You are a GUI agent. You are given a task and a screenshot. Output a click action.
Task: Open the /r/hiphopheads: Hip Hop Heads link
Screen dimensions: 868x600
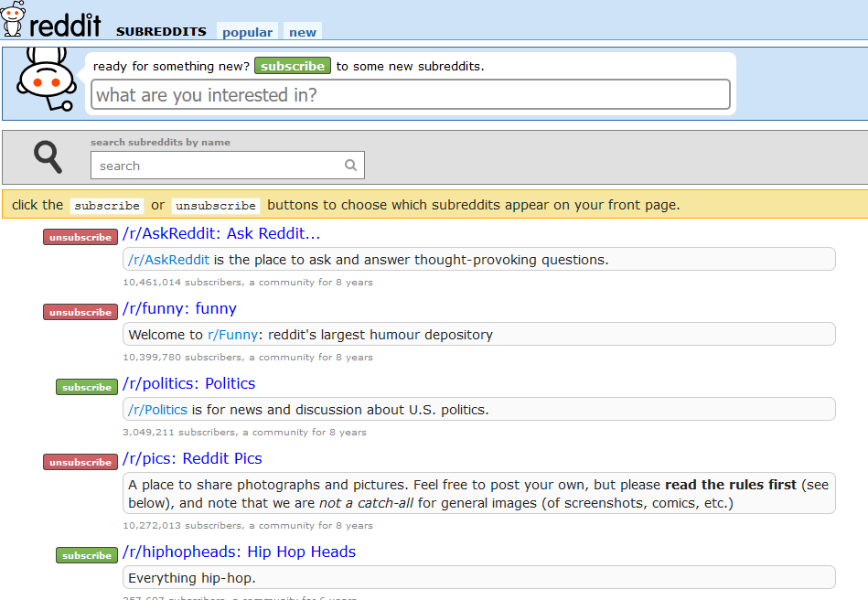(x=239, y=552)
